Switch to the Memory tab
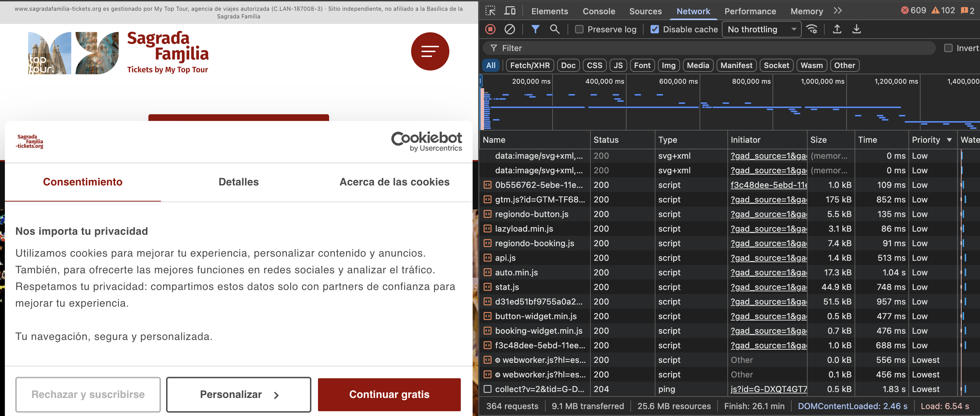The image size is (980, 416). tap(806, 11)
